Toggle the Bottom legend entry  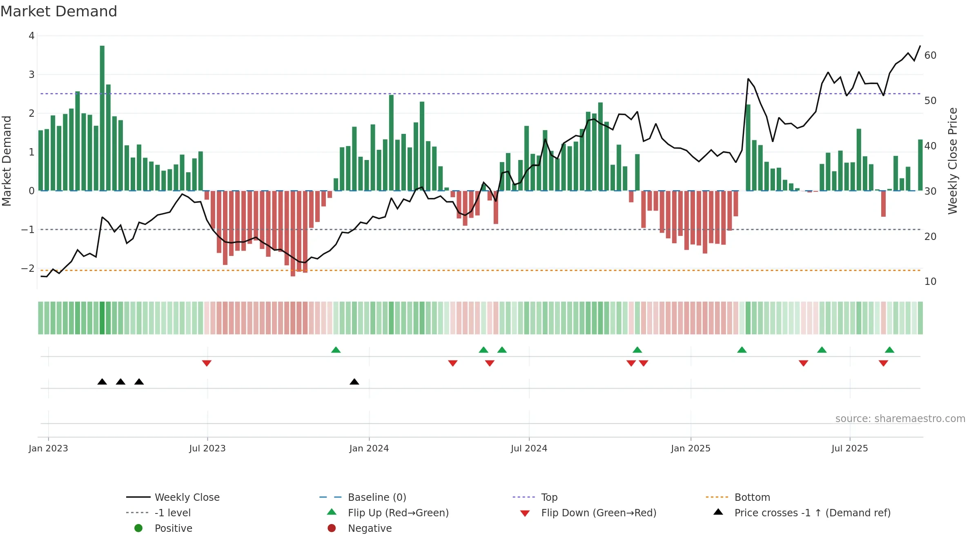pos(738,497)
